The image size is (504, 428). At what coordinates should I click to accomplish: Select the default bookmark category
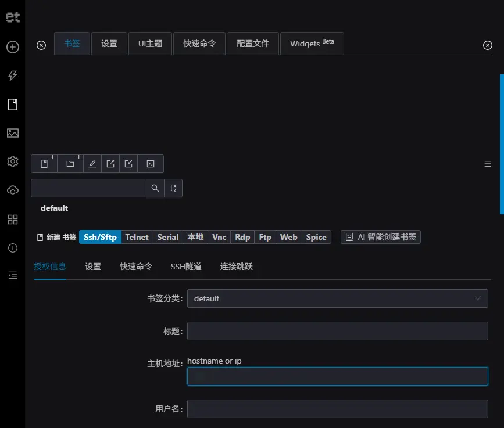(x=54, y=208)
